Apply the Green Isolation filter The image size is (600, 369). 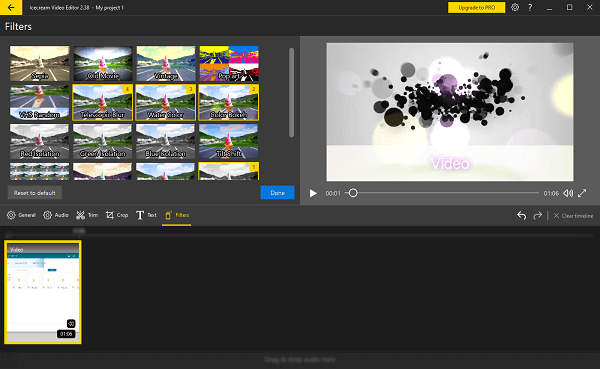click(103, 142)
